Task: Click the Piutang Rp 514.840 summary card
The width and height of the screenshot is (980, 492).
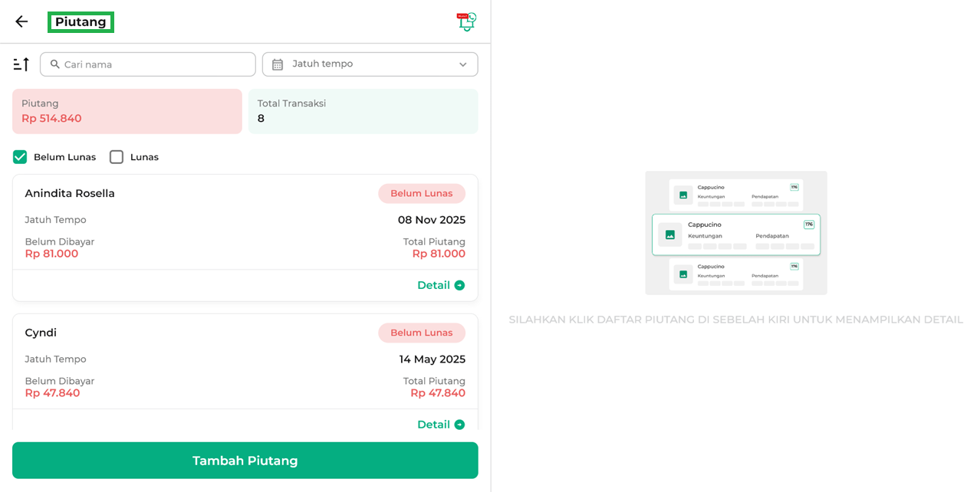Action: 127,111
